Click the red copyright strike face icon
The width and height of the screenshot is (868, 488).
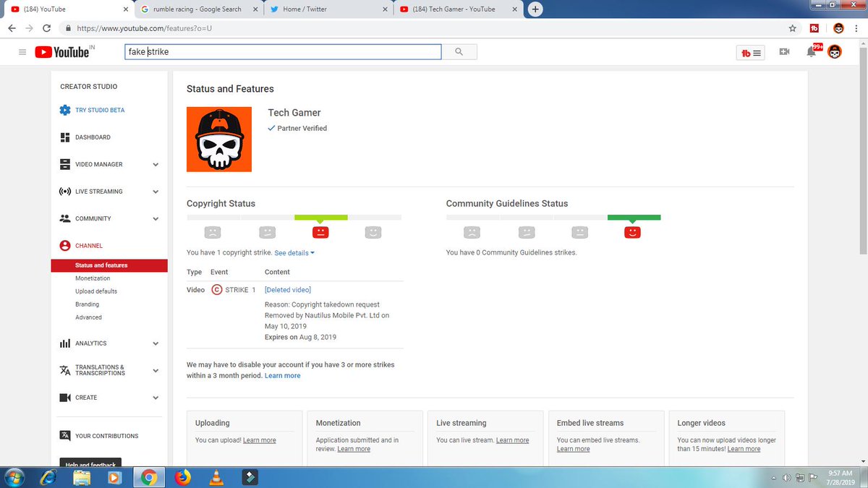[x=320, y=232]
